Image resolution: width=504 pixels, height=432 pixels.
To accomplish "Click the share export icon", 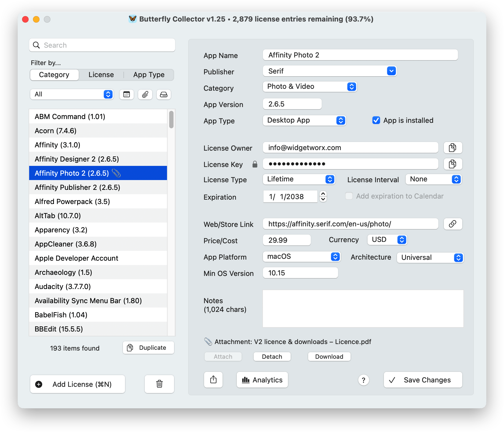I will (213, 380).
